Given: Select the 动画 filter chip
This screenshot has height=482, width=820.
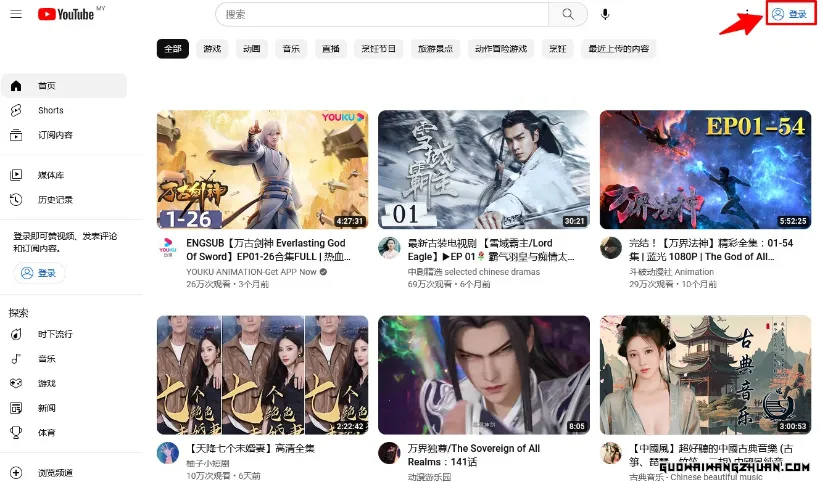Looking at the screenshot, I should (x=252, y=49).
